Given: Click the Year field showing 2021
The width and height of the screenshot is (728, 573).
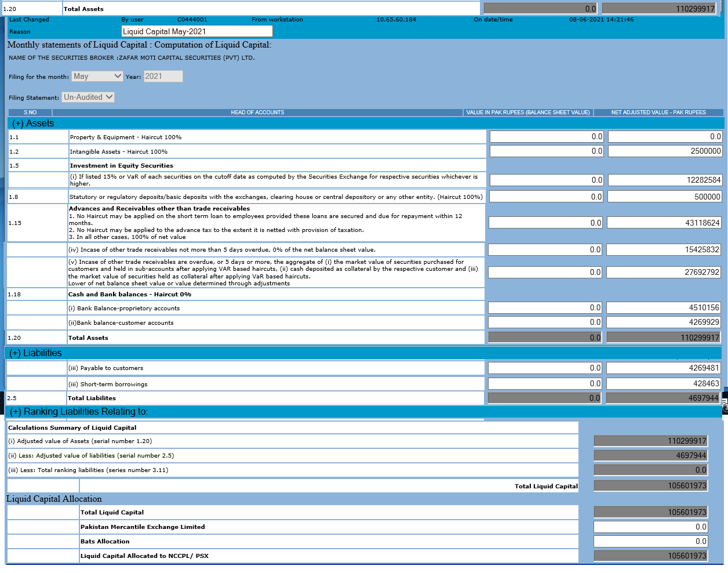Looking at the screenshot, I should [163, 77].
